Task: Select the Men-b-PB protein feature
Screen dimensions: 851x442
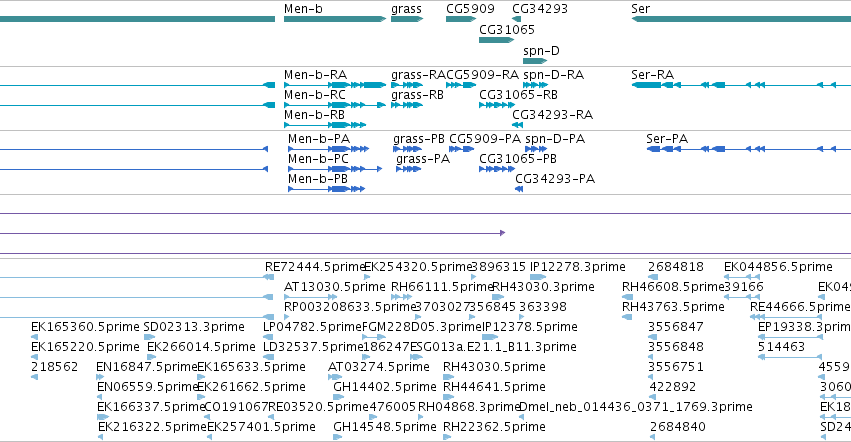Action: (326, 189)
